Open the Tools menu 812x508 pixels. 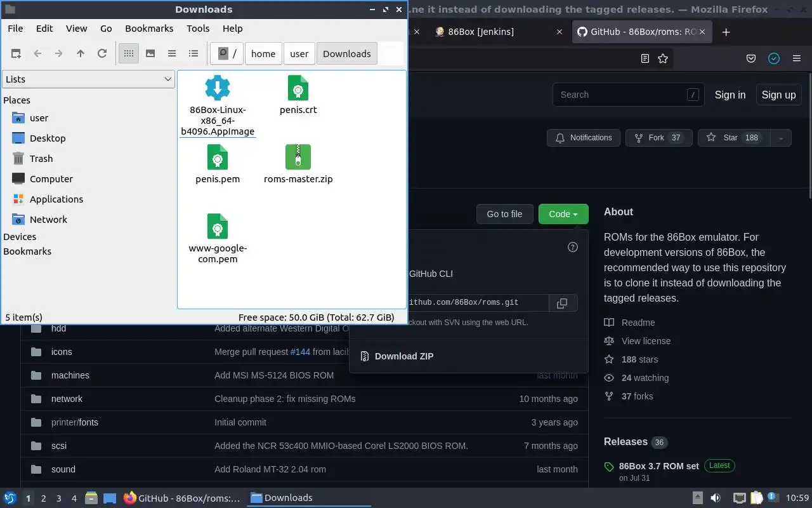pyautogui.click(x=198, y=29)
